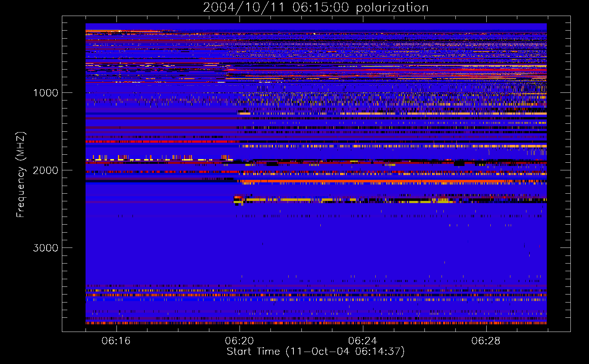Screen dimensions: 589x364
Task: Select the 2000 frequency tick label
Action: 46,170
